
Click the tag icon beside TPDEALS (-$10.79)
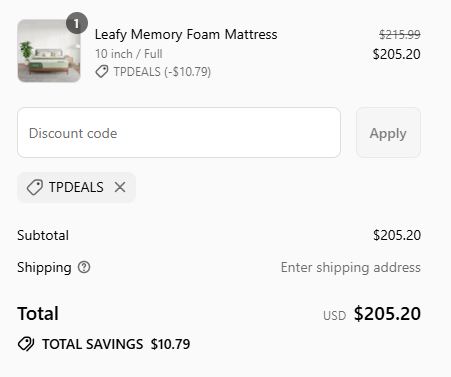coord(102,72)
